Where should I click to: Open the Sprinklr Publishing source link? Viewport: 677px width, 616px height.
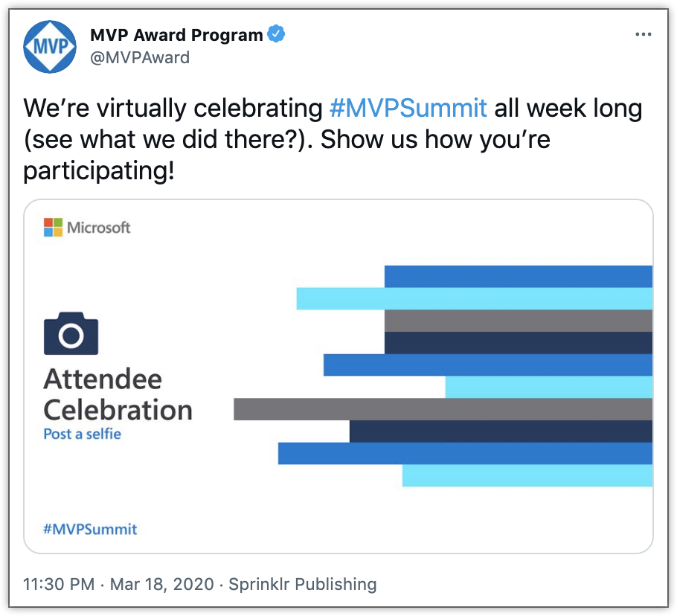point(303,584)
